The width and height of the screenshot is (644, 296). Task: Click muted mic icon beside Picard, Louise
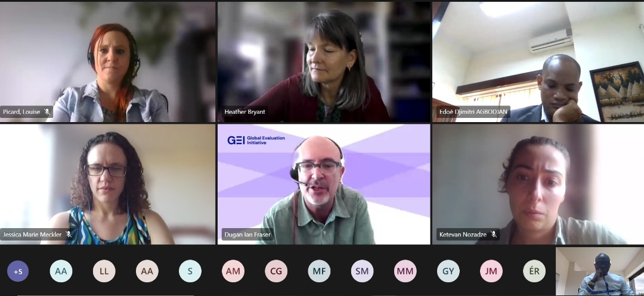(x=47, y=111)
